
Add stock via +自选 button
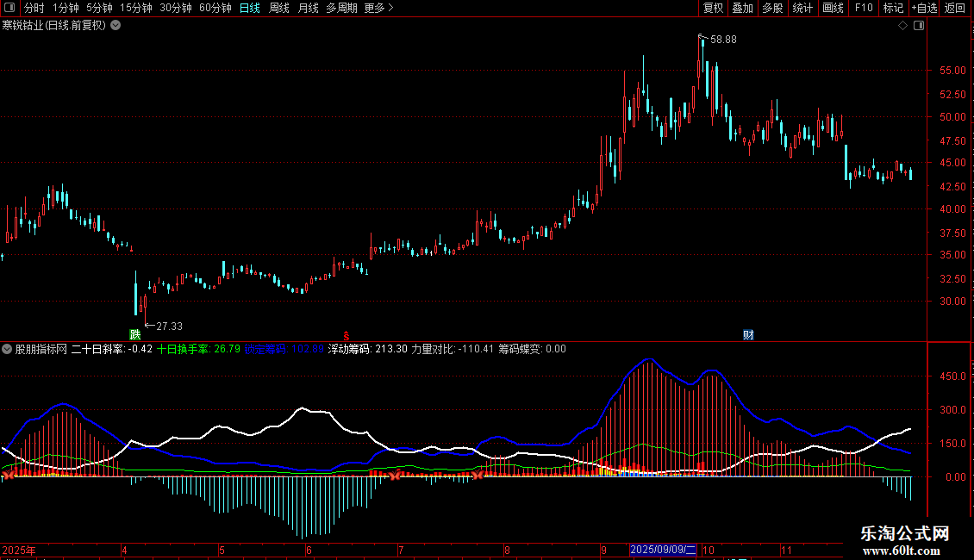924,8
